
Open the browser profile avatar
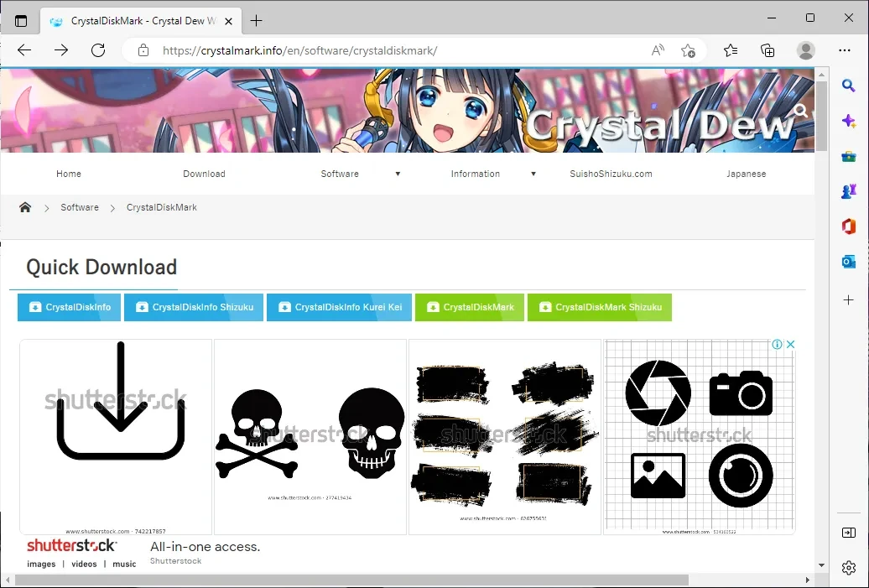pos(805,50)
